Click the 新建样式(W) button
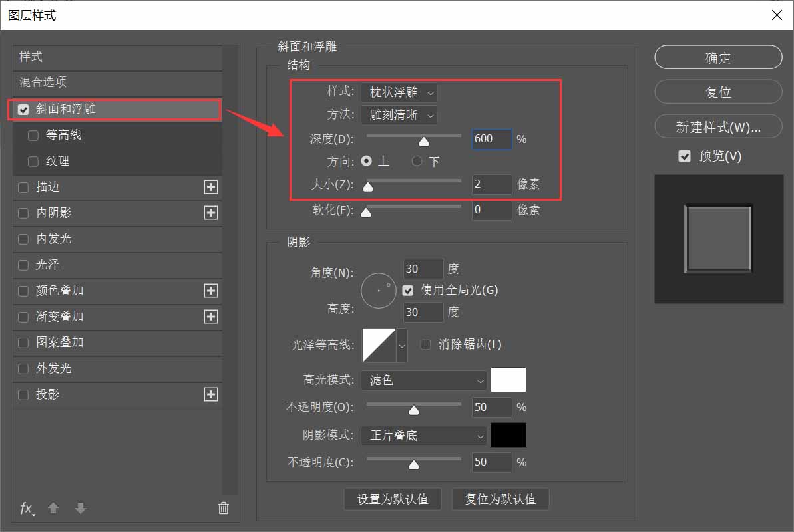Image resolution: width=794 pixels, height=532 pixels. coord(718,126)
